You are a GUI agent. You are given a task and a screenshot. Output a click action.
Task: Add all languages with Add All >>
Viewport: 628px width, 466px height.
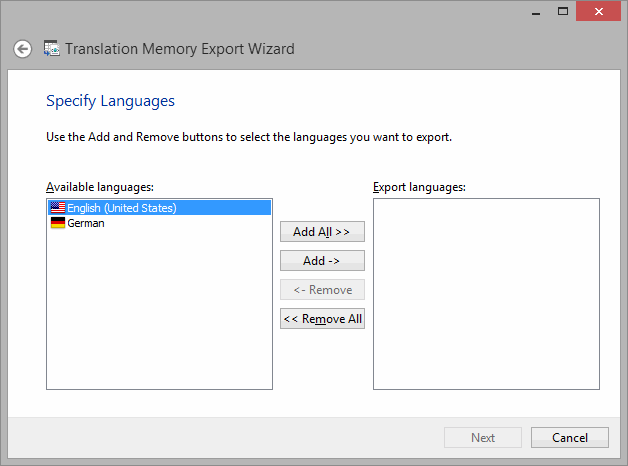point(322,231)
